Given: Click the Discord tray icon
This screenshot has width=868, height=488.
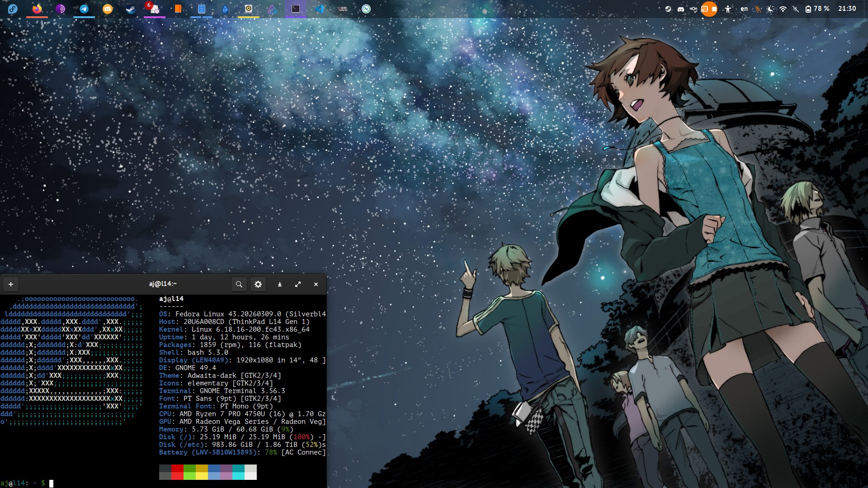Looking at the screenshot, I should (680, 9).
